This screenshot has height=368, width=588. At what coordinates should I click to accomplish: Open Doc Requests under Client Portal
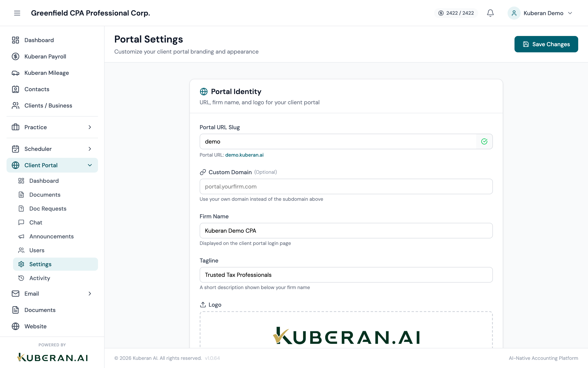55,209
